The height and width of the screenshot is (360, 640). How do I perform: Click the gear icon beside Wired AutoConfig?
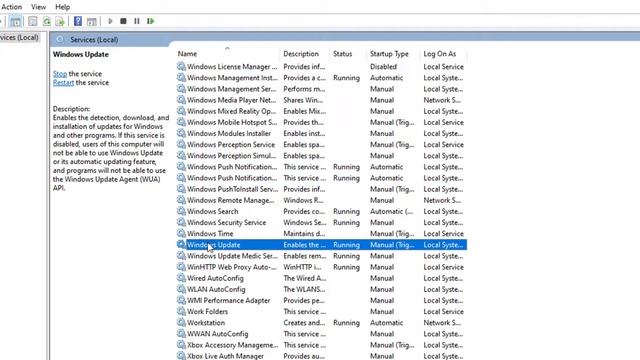[181, 278]
